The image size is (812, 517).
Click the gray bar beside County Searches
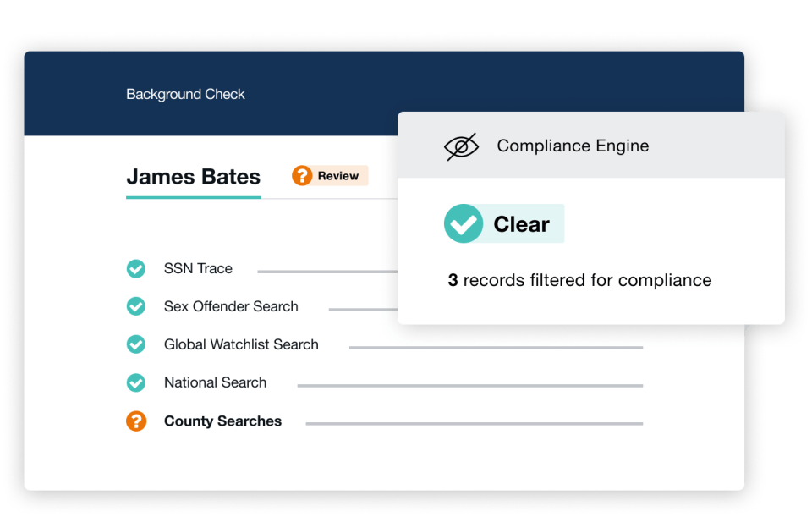pyautogui.click(x=475, y=424)
